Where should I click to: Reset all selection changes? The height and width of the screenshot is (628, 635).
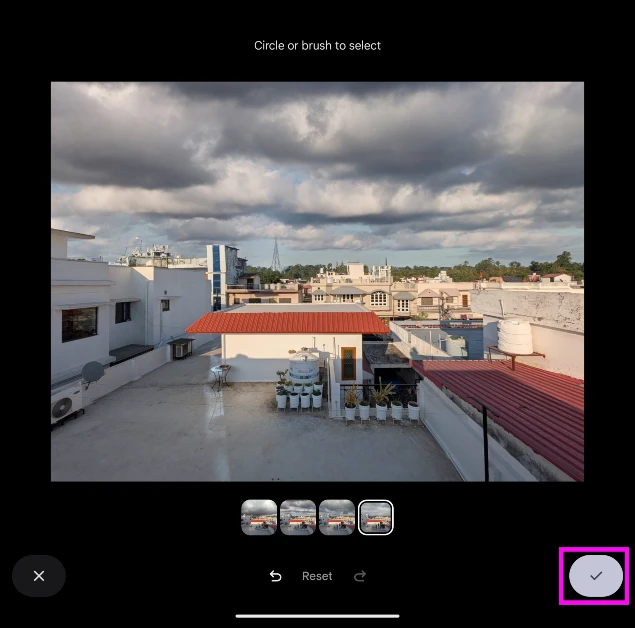[317, 576]
